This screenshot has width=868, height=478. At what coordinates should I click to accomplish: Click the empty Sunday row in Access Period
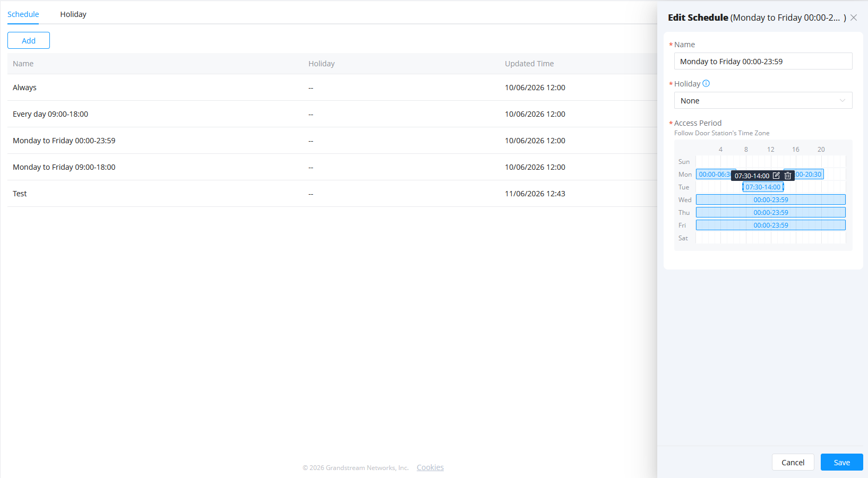771,161
